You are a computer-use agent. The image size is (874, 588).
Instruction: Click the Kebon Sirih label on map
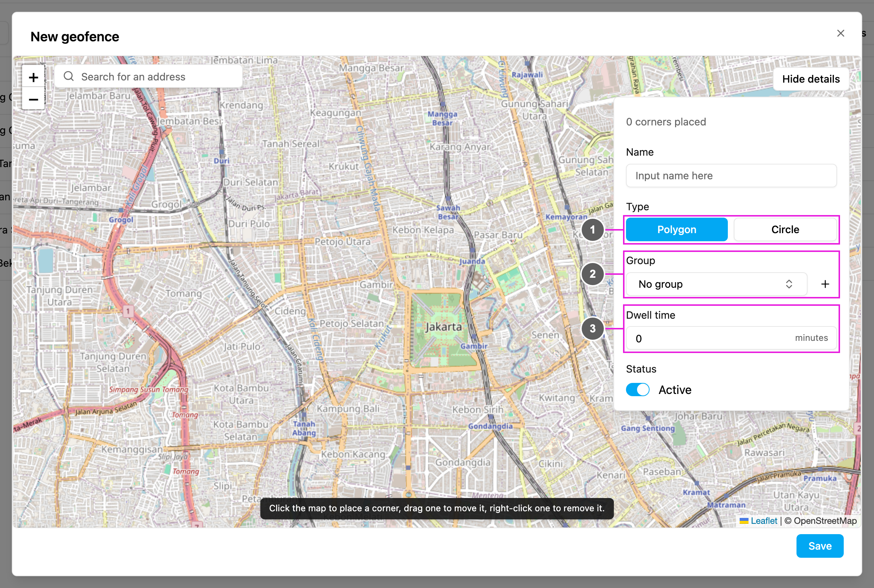(x=478, y=409)
